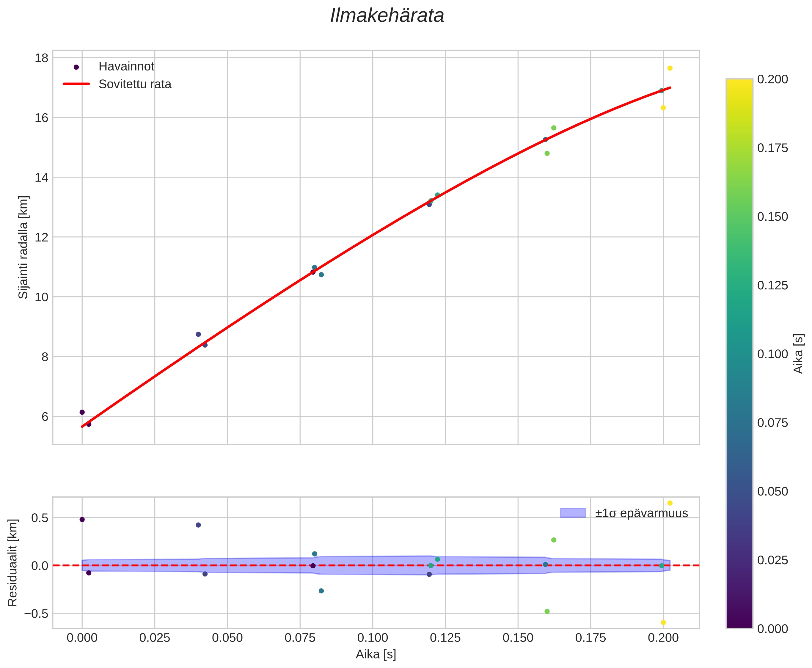Click the purple residual point near 0.48 at time zero

click(82, 520)
